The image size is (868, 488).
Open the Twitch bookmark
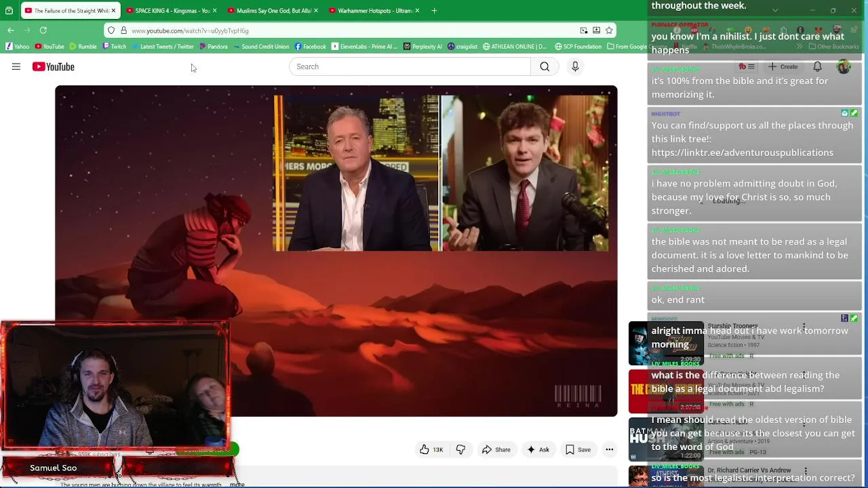coord(115,47)
